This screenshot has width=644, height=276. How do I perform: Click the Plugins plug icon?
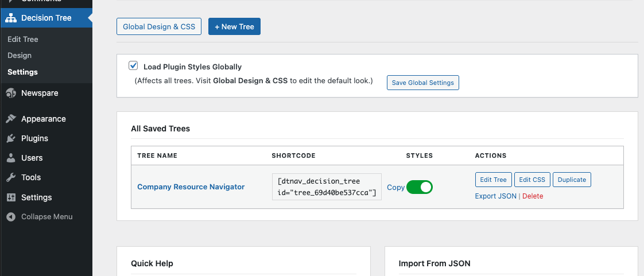pyautogui.click(x=11, y=138)
